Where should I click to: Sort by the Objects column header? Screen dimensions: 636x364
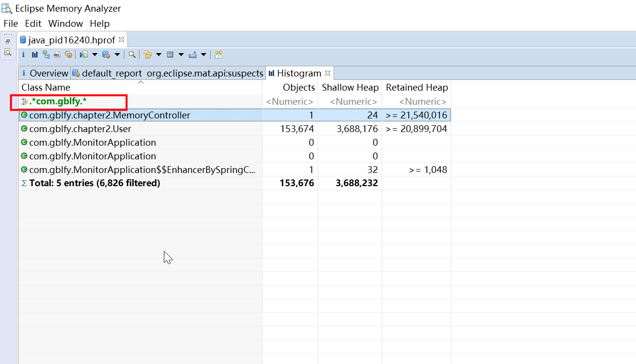(290, 87)
